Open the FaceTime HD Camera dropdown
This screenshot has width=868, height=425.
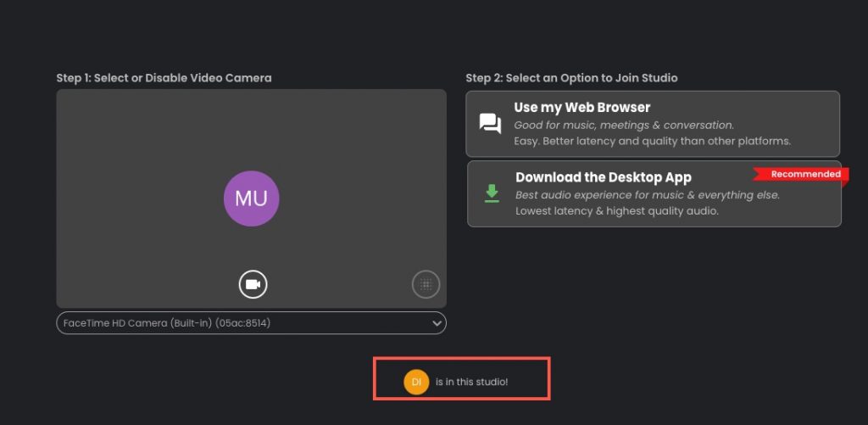pyautogui.click(x=251, y=323)
